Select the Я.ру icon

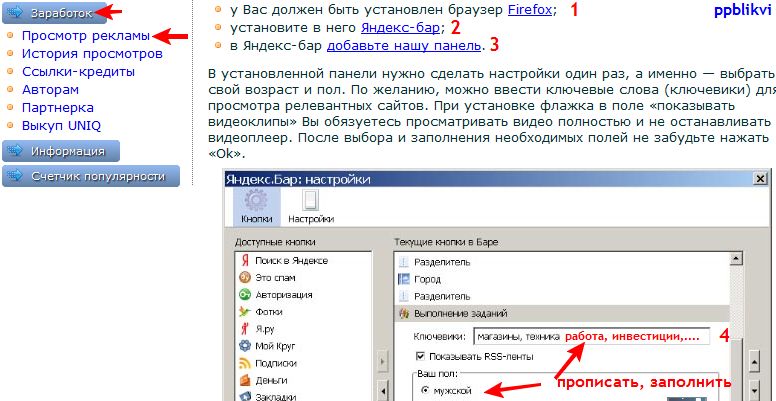[245, 329]
